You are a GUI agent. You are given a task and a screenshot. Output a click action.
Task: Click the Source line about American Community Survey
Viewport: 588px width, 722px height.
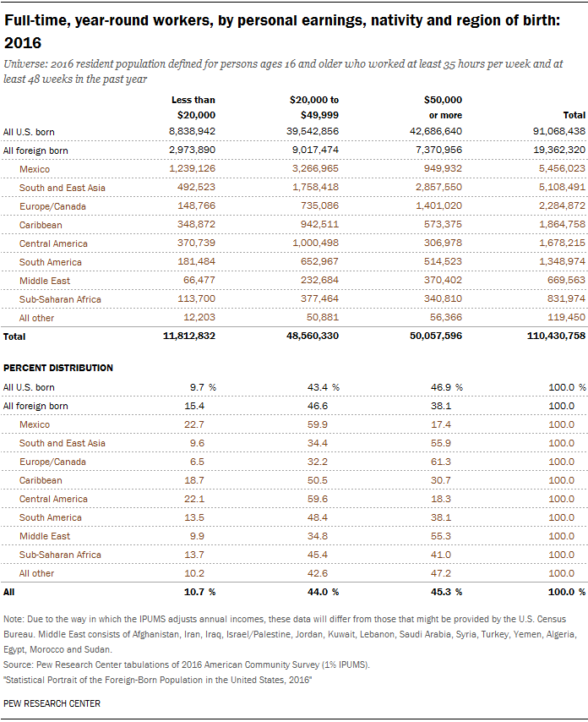[187, 665]
